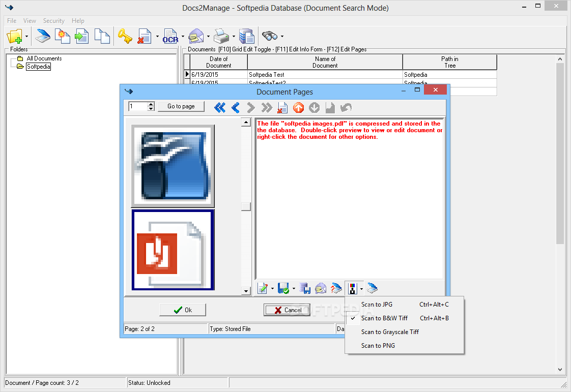The image size is (571, 392).
Task: Click the Ok button
Action: [183, 310]
